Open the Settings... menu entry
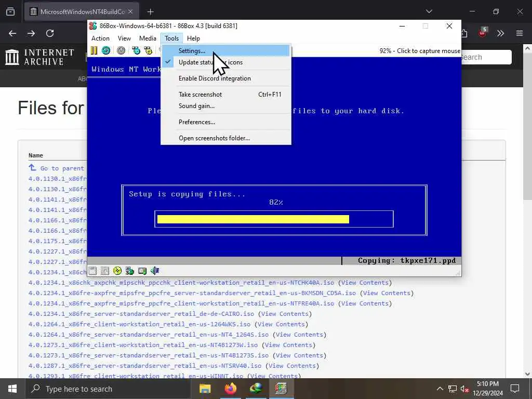The height and width of the screenshot is (399, 532). (226, 50)
